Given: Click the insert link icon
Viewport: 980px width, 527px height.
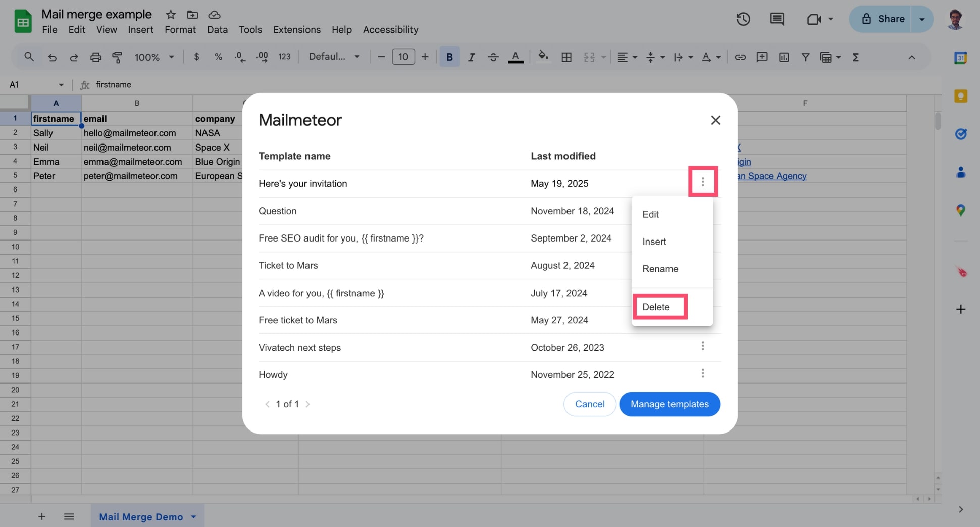Looking at the screenshot, I should tap(740, 57).
